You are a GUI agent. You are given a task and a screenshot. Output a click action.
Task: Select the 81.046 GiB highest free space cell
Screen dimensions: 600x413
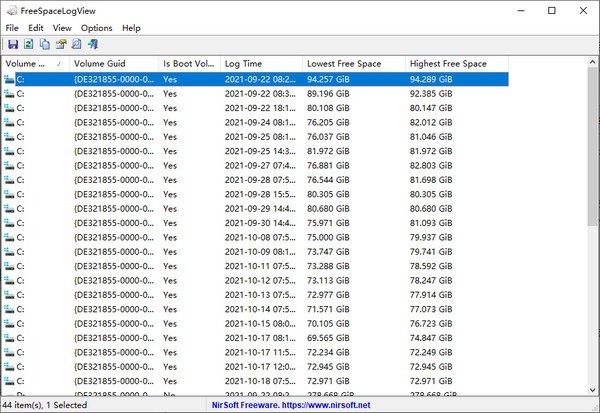coord(431,137)
